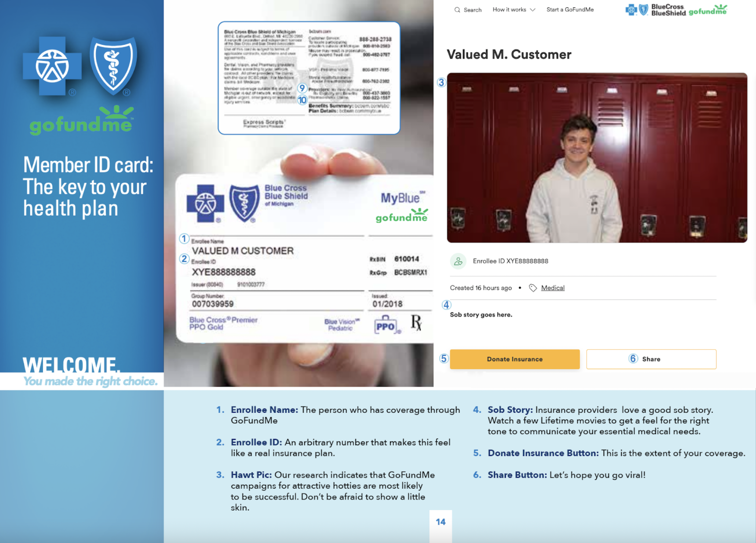Open the locker room campaign photo
This screenshot has height=543, width=756.
pyautogui.click(x=597, y=158)
